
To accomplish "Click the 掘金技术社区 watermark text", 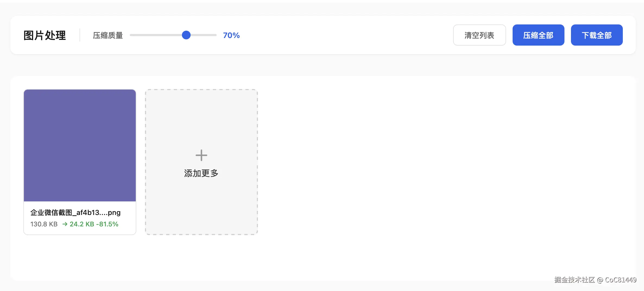I will point(574,280).
